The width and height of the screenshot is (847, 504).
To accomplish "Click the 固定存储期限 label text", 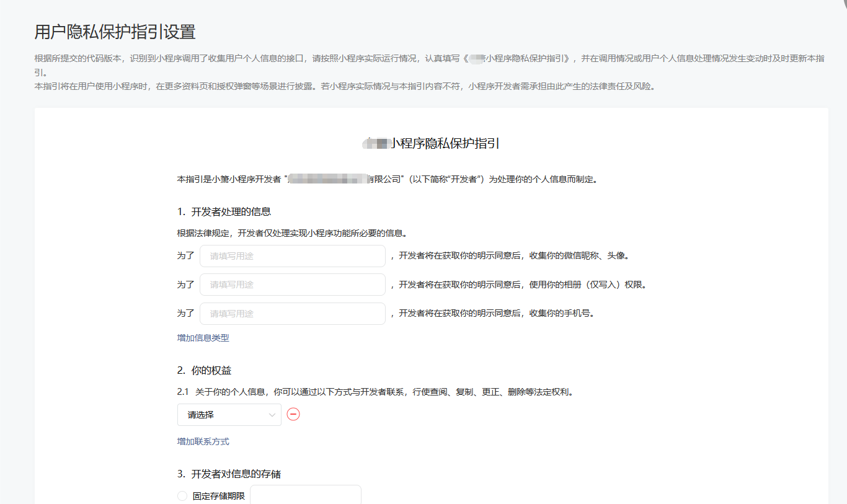I will point(219,496).
